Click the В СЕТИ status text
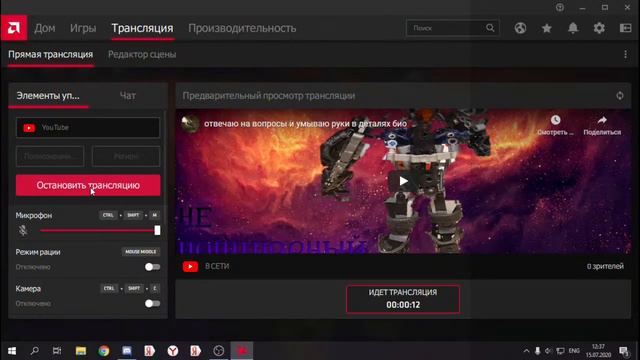 (x=217, y=266)
